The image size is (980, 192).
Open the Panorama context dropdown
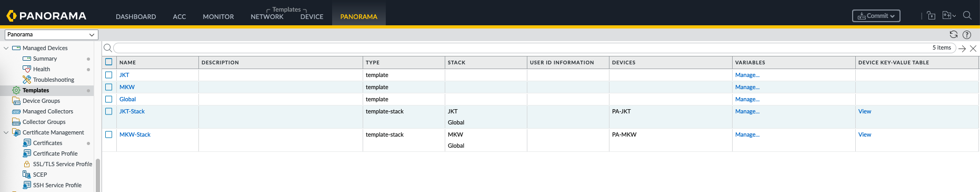[52, 35]
